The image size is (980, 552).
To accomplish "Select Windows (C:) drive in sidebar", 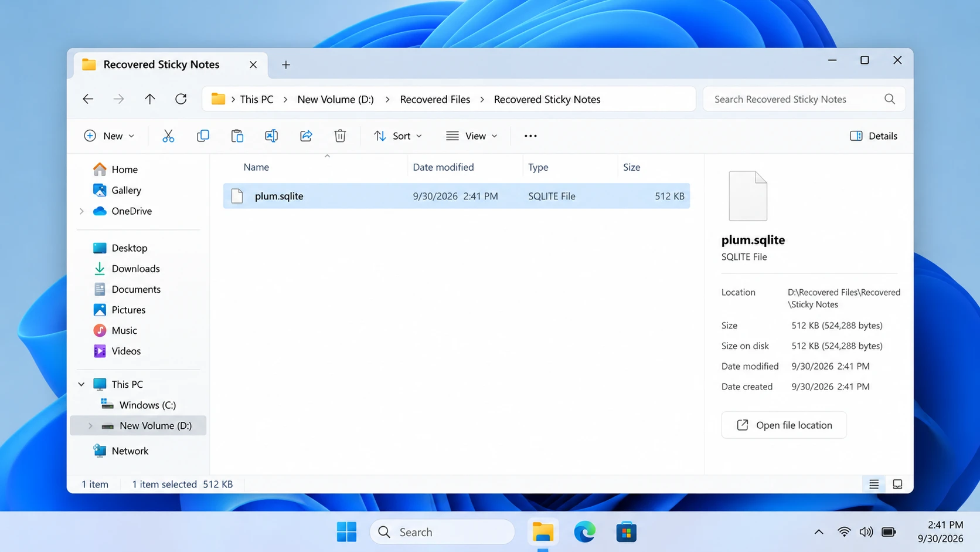I will (x=147, y=405).
